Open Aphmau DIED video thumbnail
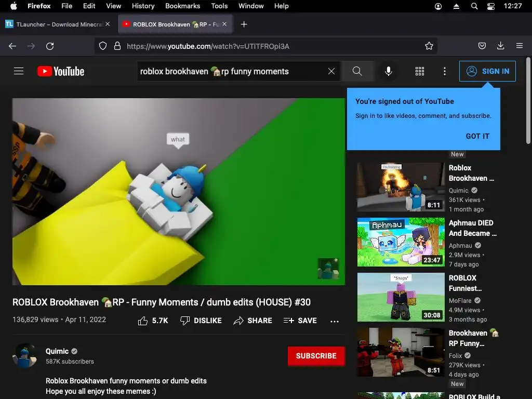Viewport: 532px width, 399px height. 401,242
